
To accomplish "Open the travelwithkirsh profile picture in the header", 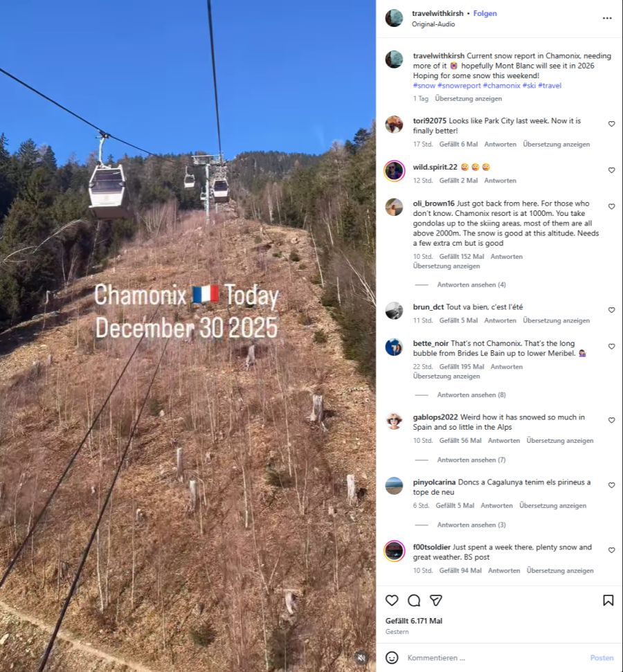I will tap(394, 18).
